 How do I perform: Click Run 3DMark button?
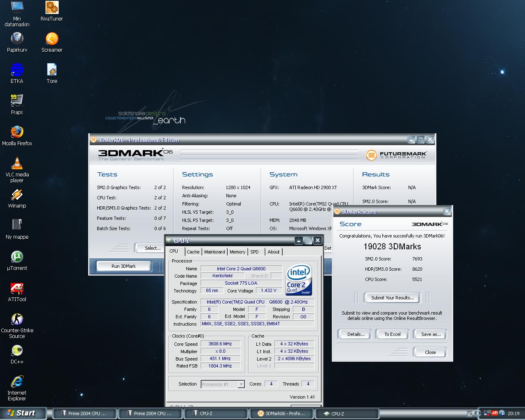[x=123, y=266]
